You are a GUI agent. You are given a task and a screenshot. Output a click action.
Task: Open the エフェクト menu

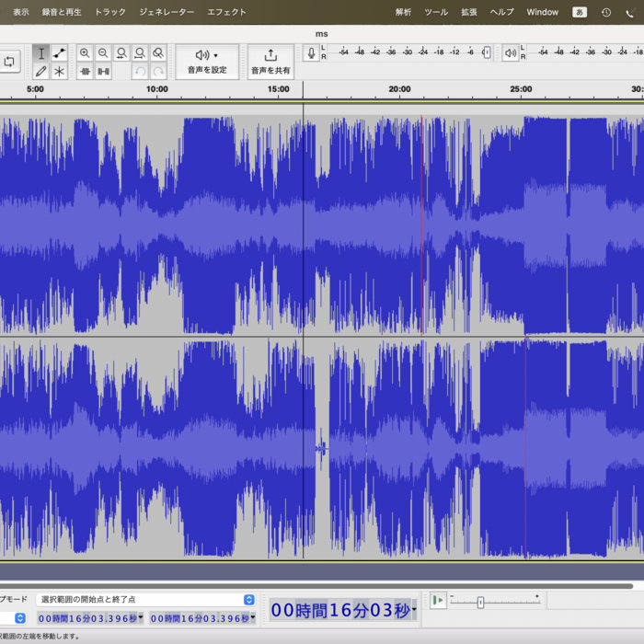pyautogui.click(x=226, y=12)
